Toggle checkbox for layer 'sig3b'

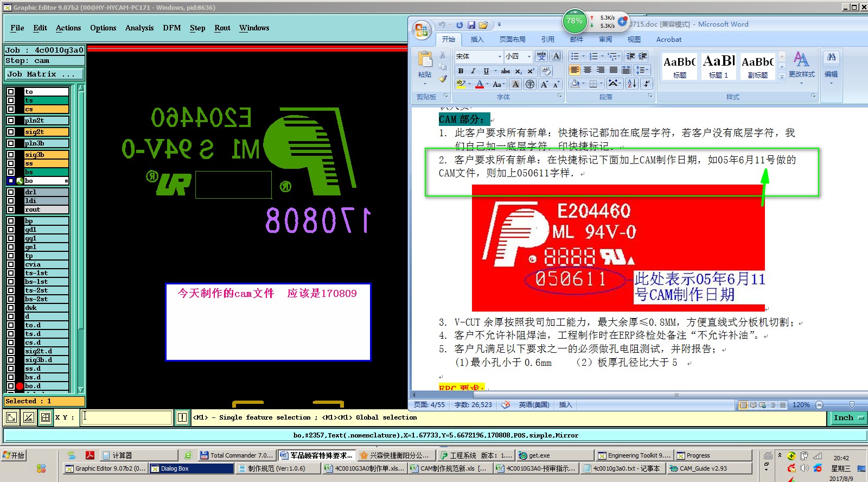(x=11, y=155)
